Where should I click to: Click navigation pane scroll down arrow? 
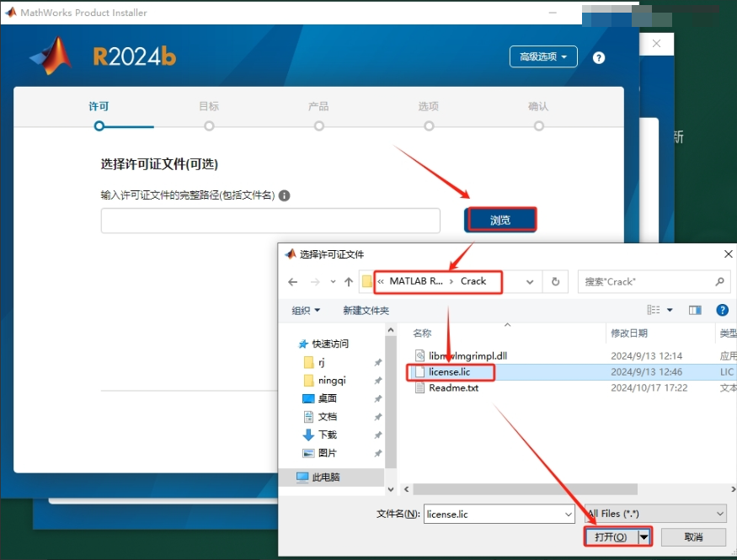pyautogui.click(x=391, y=489)
